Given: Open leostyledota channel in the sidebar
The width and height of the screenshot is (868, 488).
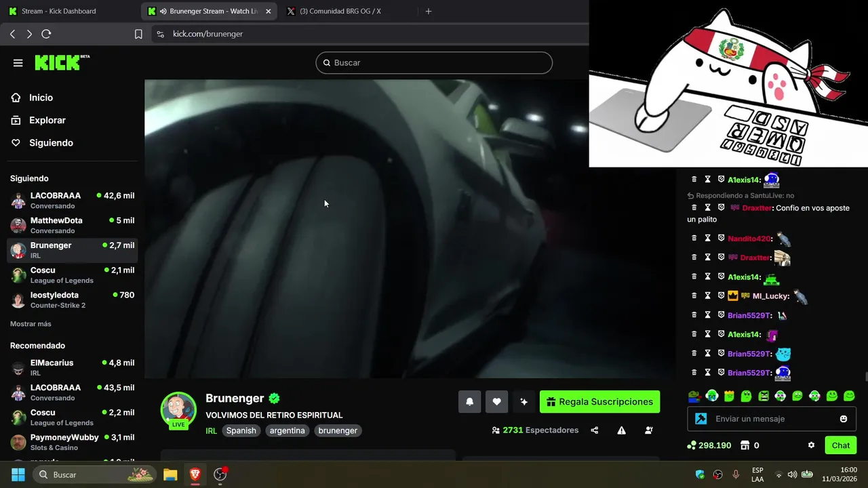Looking at the screenshot, I should [73, 300].
